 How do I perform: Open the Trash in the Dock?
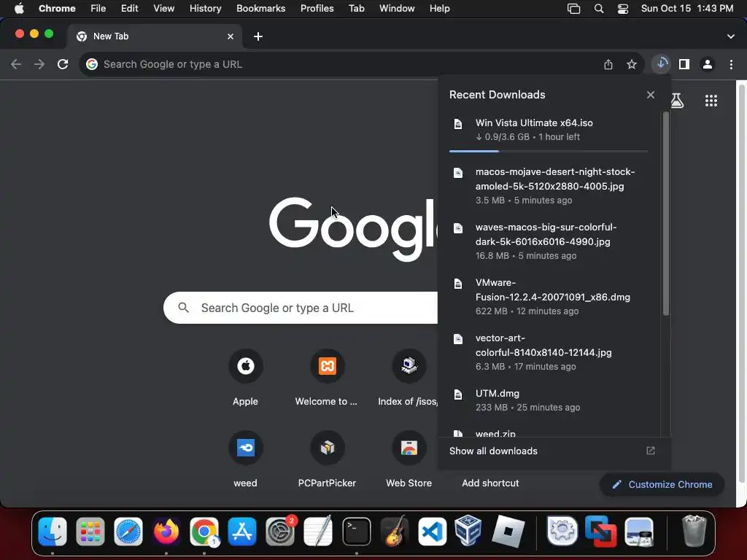[x=694, y=531]
